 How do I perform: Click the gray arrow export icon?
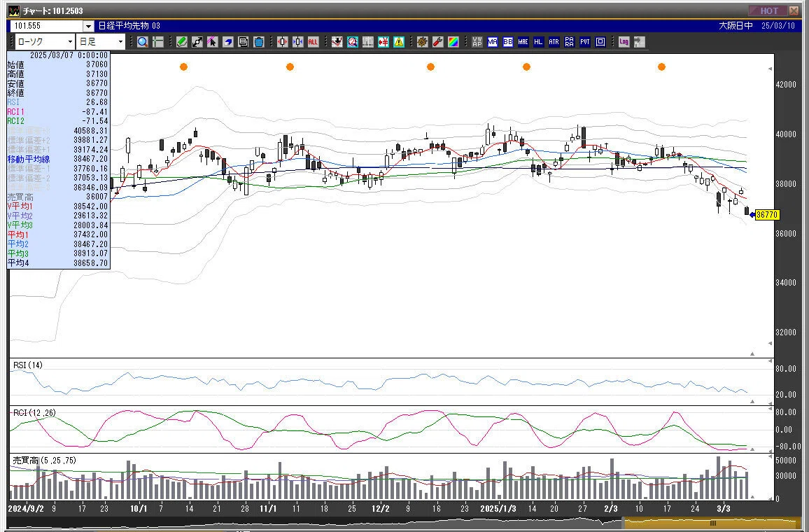639,42
